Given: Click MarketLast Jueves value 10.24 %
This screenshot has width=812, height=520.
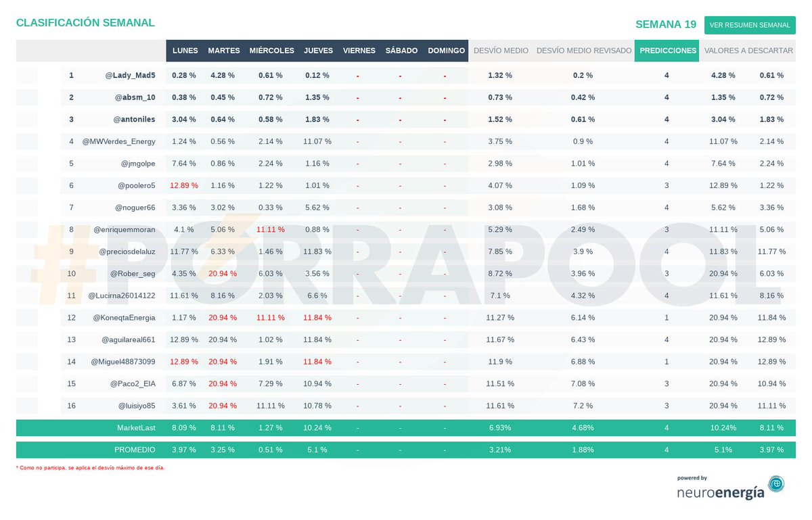Looking at the screenshot, I should [x=318, y=427].
